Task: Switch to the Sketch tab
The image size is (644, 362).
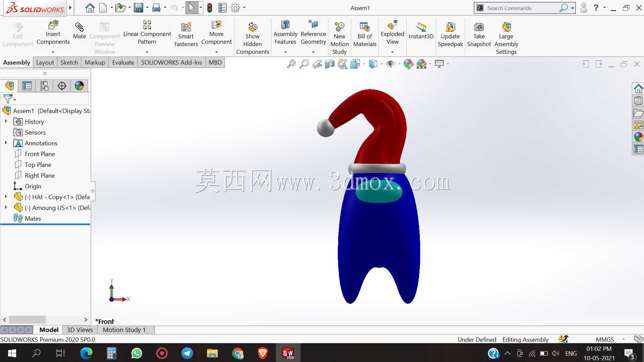Action: click(69, 63)
